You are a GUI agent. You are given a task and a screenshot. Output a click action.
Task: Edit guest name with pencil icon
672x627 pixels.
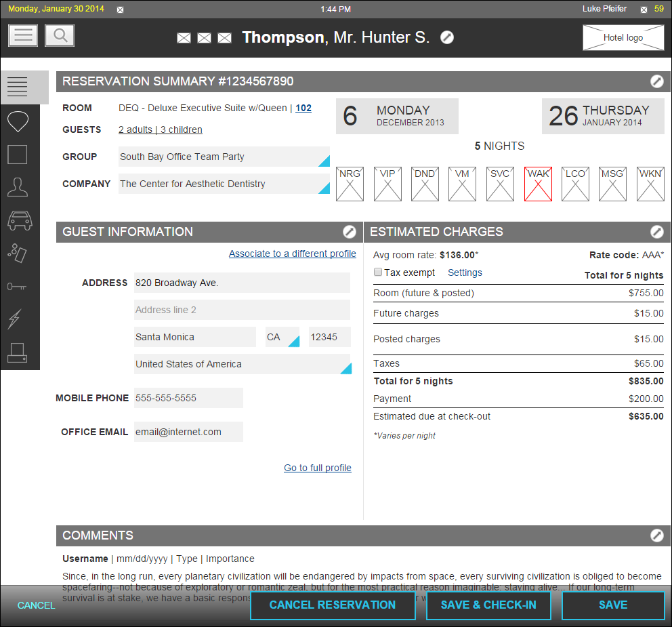pos(447,37)
